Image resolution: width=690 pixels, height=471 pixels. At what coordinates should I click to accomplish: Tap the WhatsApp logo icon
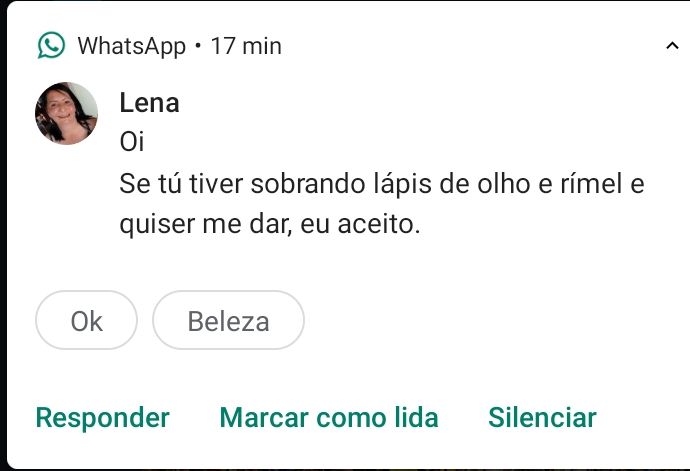click(x=51, y=45)
